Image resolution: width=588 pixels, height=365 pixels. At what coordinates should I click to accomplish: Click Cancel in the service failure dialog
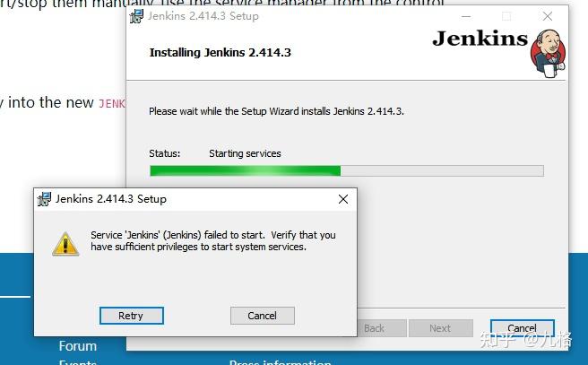(262, 316)
